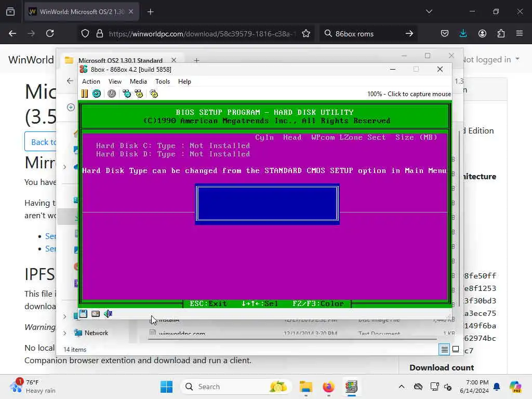Click the Firefox back arrow
This screenshot has height=399, width=532.
pyautogui.click(x=12, y=33)
